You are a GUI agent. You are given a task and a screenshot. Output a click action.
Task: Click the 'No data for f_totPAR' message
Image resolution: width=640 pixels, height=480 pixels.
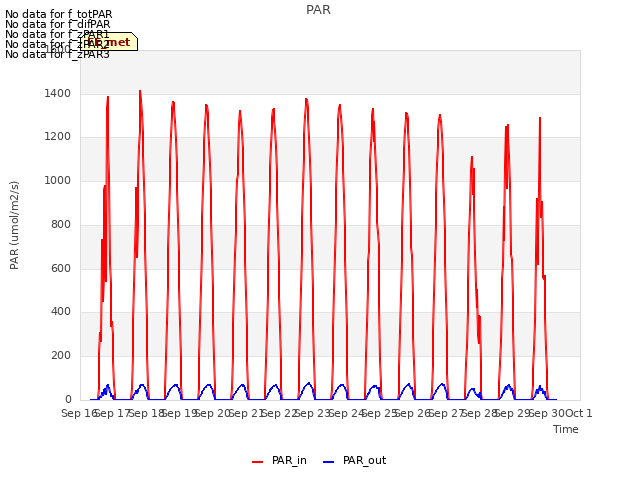click(x=58, y=14)
